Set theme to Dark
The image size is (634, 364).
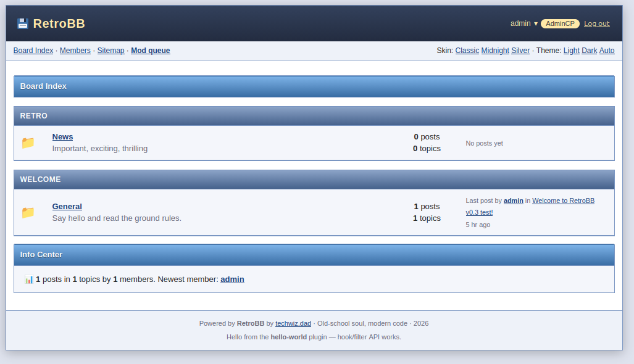coord(589,51)
